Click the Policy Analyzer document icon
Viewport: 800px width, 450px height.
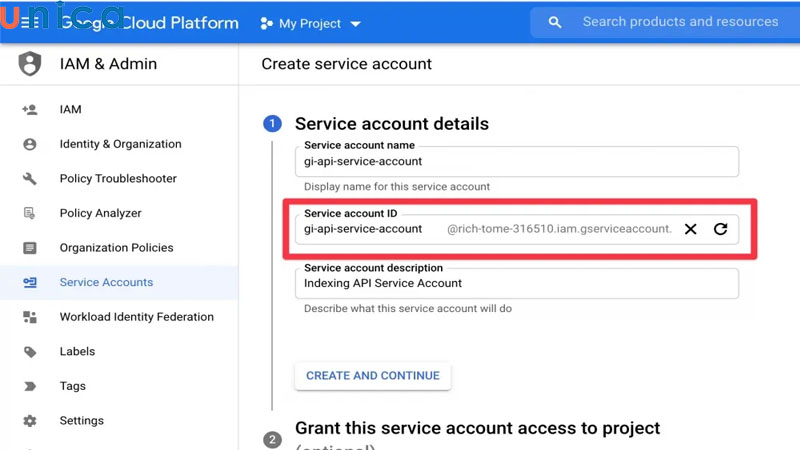point(30,213)
